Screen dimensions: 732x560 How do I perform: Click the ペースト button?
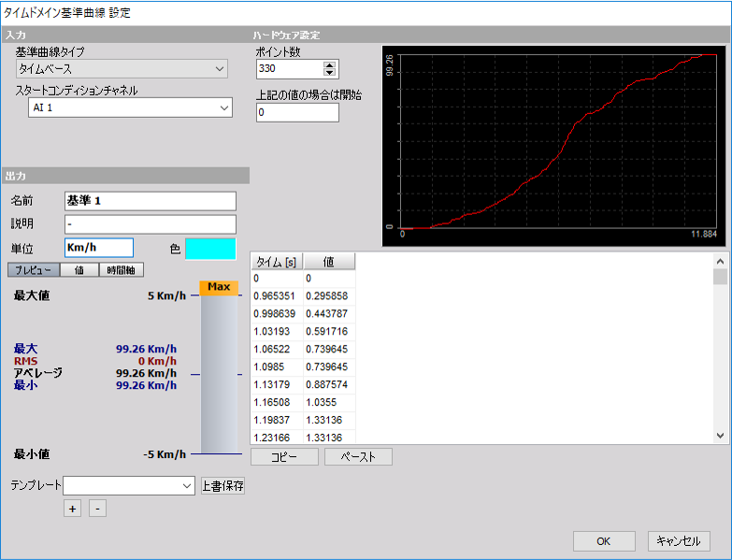coord(358,457)
